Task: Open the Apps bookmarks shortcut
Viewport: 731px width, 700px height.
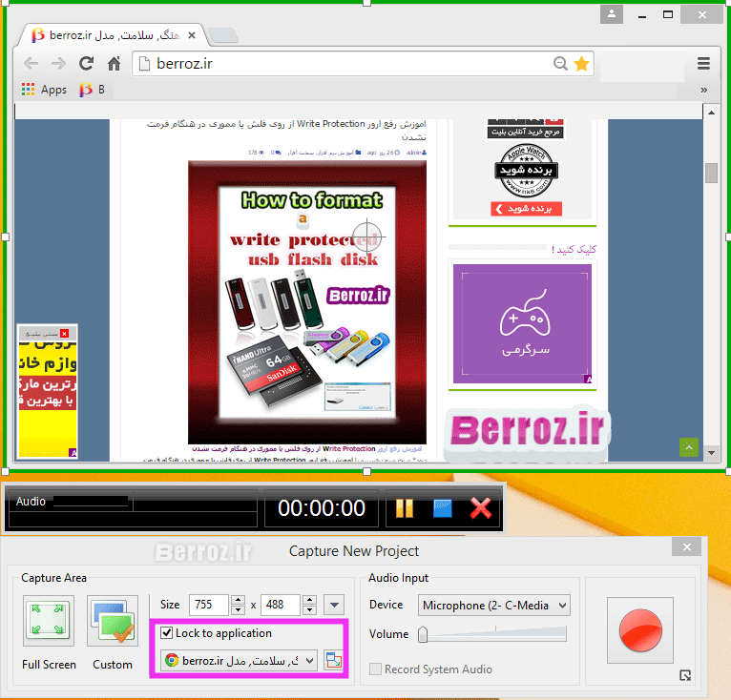Action: (44, 90)
